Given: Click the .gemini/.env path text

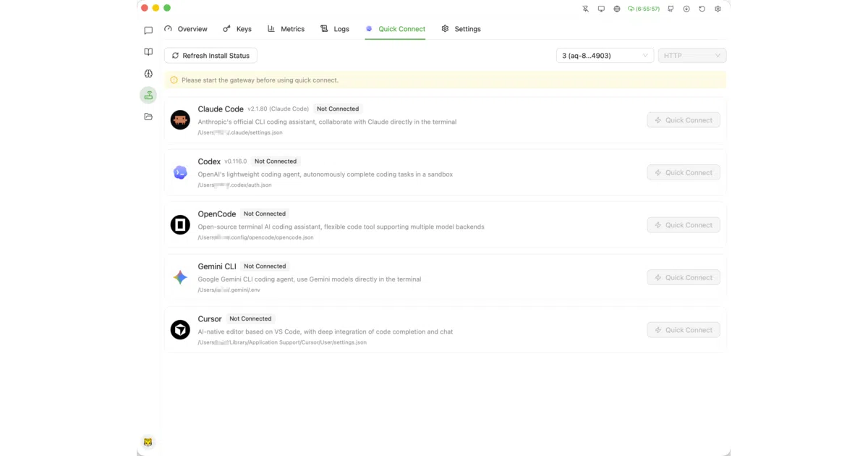Looking at the screenshot, I should coord(229,290).
